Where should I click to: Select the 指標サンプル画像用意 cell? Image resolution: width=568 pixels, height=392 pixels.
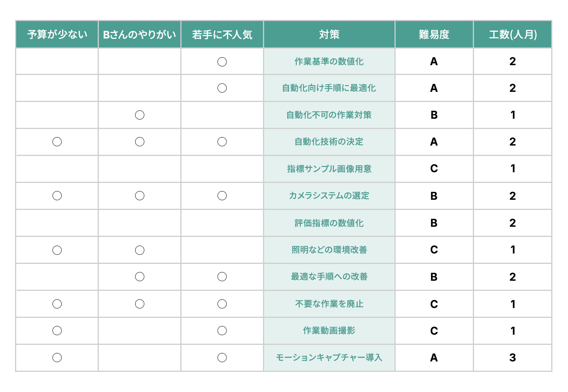pos(329,169)
